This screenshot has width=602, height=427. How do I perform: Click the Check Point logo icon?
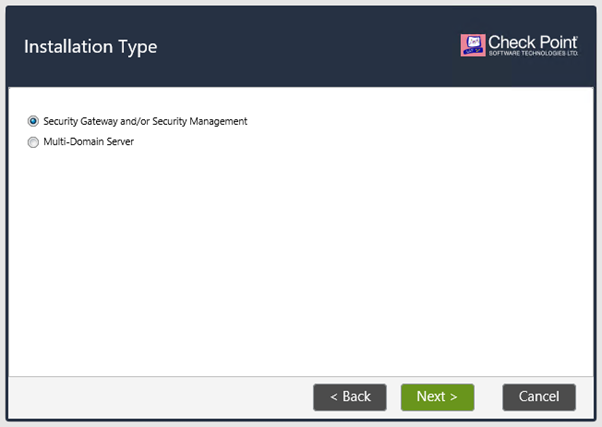coord(472,45)
